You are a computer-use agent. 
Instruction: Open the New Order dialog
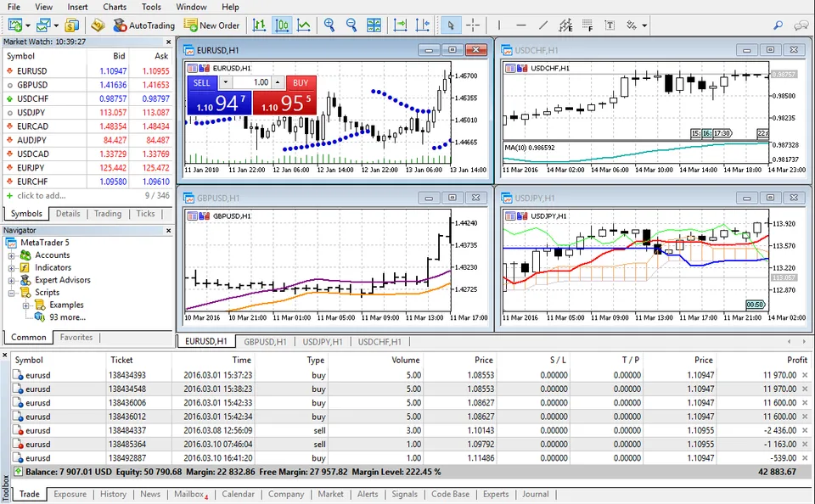click(x=211, y=25)
